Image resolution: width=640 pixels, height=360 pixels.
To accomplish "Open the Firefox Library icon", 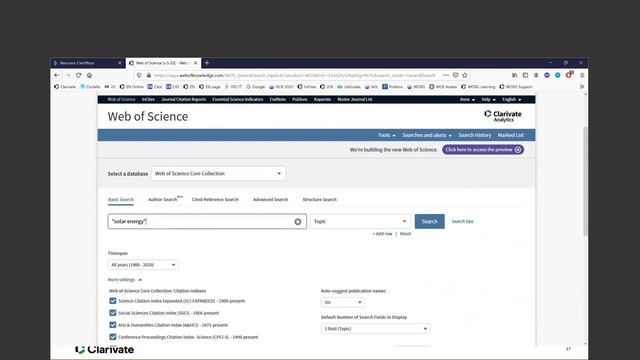I will [x=515, y=75].
